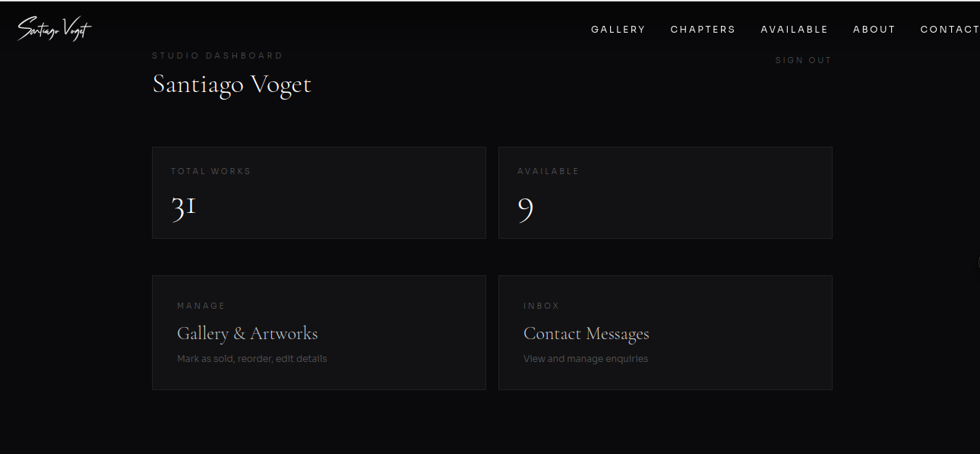Click the STUDIO DASHBOARD label
Screen dimensions: 980x454
[217, 55]
